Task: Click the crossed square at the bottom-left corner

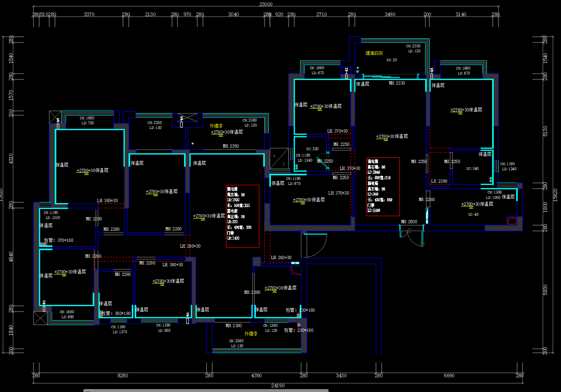Action: pyautogui.click(x=40, y=318)
